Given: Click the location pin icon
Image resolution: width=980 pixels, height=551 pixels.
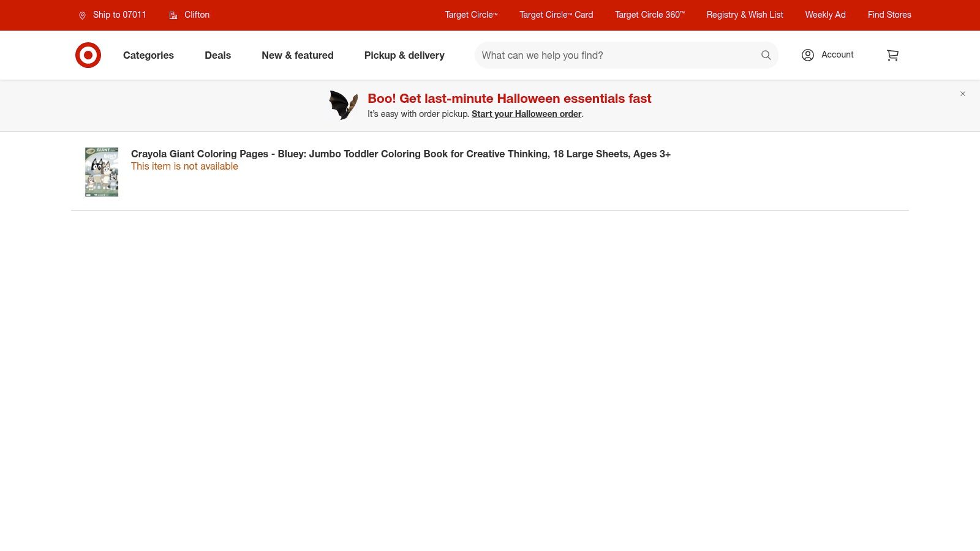Looking at the screenshot, I should click(x=83, y=15).
